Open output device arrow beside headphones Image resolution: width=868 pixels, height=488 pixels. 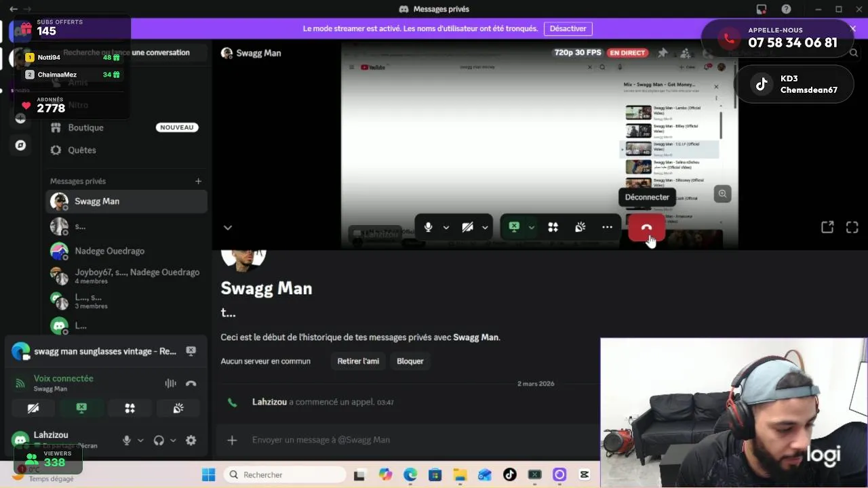[x=173, y=441]
